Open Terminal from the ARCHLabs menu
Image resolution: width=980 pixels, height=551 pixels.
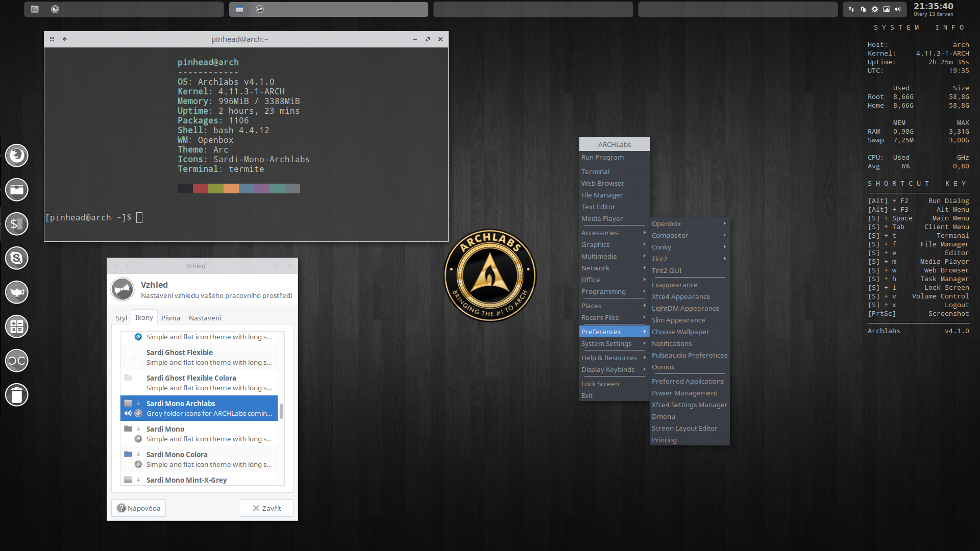[614, 172]
